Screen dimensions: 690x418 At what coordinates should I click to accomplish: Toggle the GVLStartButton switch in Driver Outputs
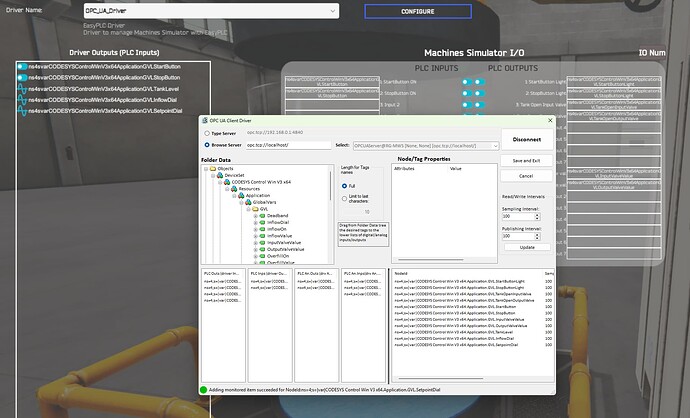click(22, 66)
